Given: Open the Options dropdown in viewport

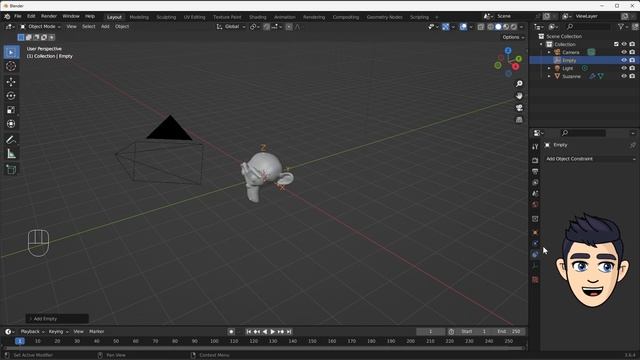Looking at the screenshot, I should [513, 37].
